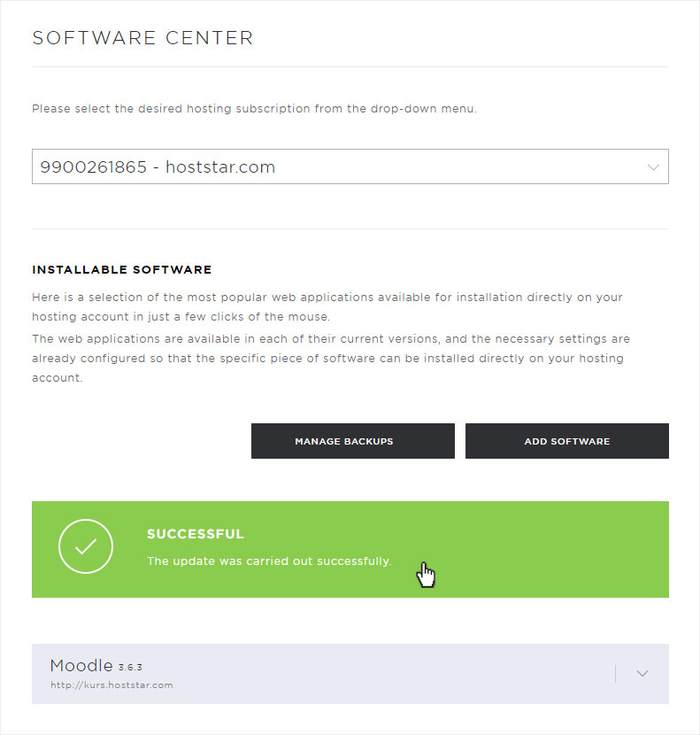Screen dimensions: 700x735
Task: Click the update carried out successfully message
Action: pyautogui.click(x=269, y=561)
